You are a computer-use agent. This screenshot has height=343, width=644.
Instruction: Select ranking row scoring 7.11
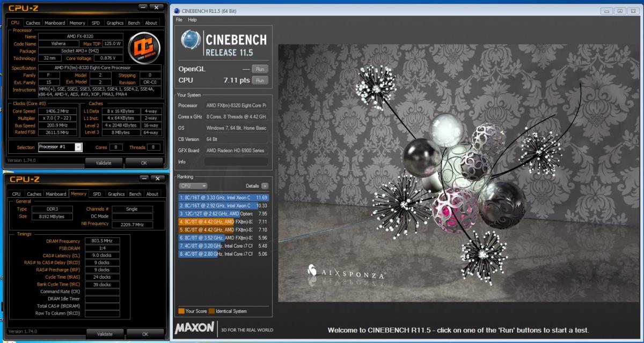pos(223,221)
